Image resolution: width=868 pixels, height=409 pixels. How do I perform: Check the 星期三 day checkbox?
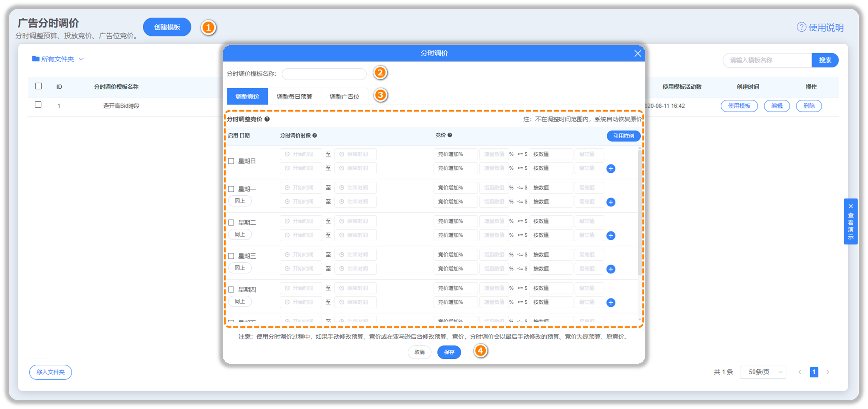pos(231,256)
